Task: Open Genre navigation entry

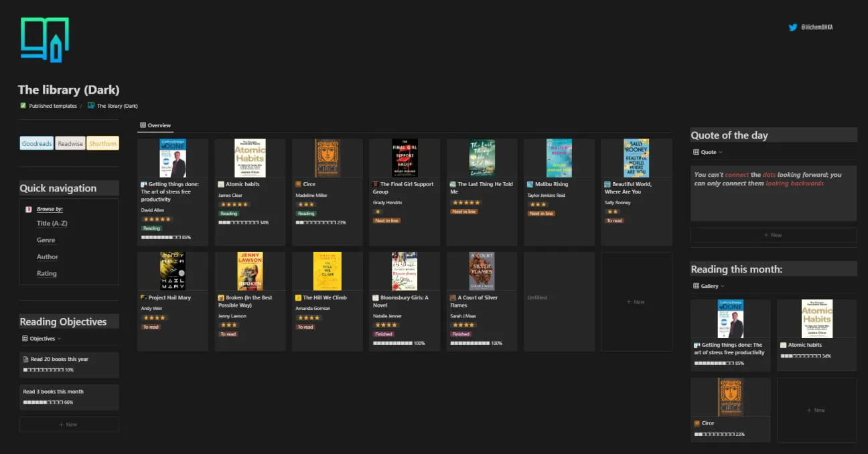Action: point(46,240)
